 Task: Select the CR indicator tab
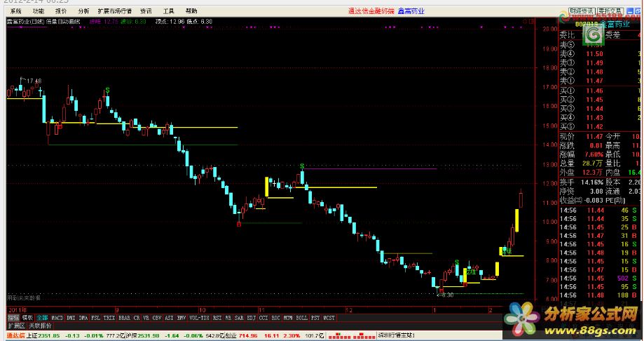[137, 318]
